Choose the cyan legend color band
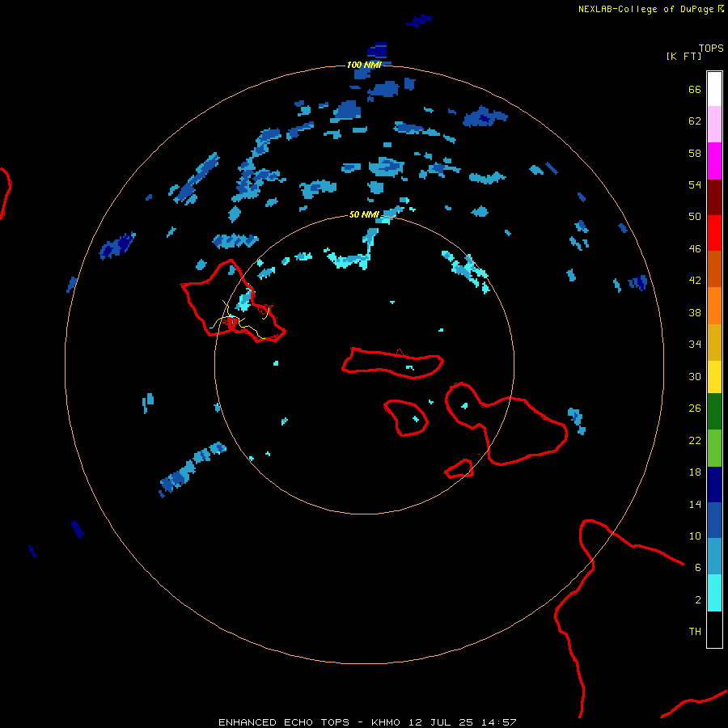The width and height of the screenshot is (728, 728). 714,593
